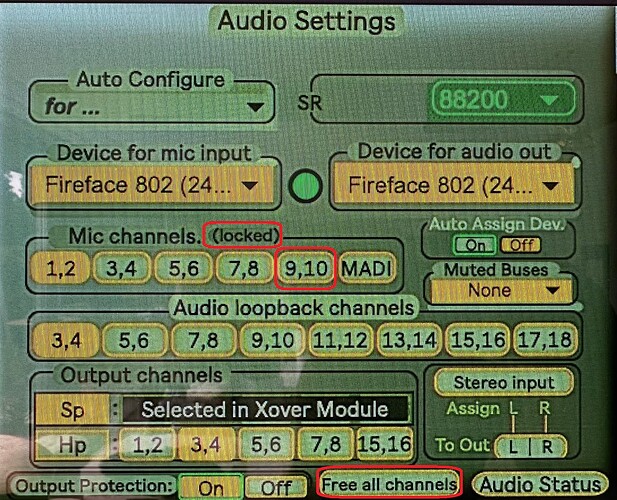
Task: Select audio loopback channels 9,10
Action: pos(272,340)
